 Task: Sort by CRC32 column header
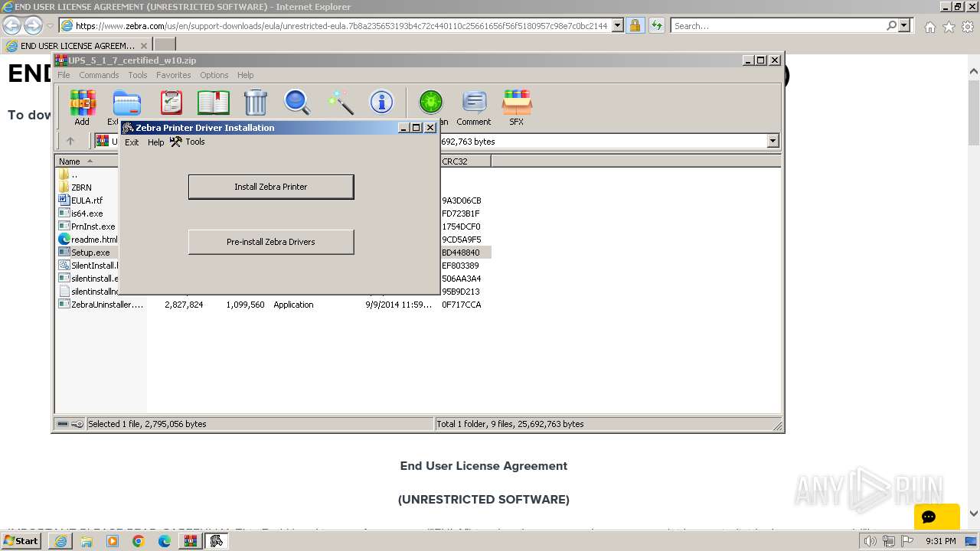pyautogui.click(x=465, y=161)
